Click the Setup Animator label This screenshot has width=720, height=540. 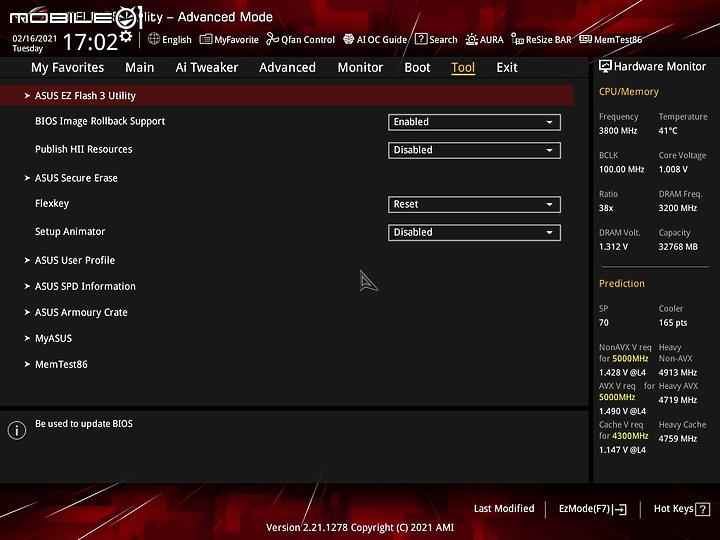tap(70, 231)
